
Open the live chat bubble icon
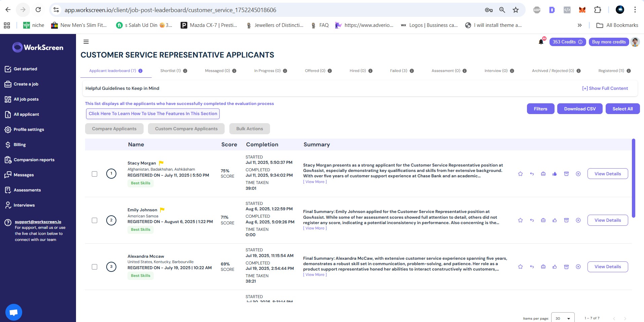pyautogui.click(x=14, y=312)
